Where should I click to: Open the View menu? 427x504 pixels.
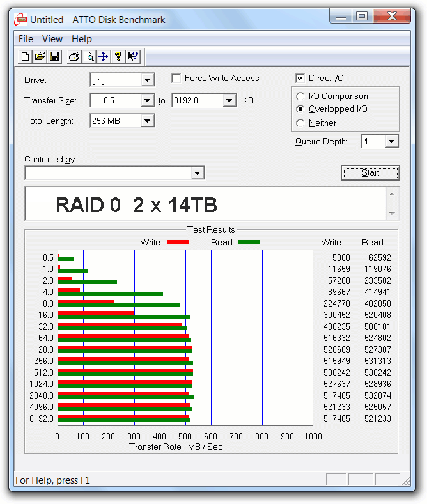click(x=52, y=39)
